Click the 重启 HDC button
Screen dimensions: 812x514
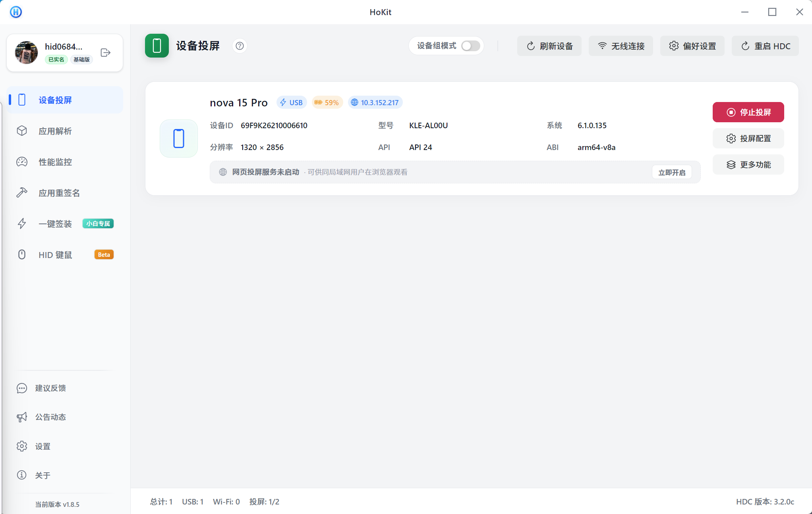coord(766,46)
